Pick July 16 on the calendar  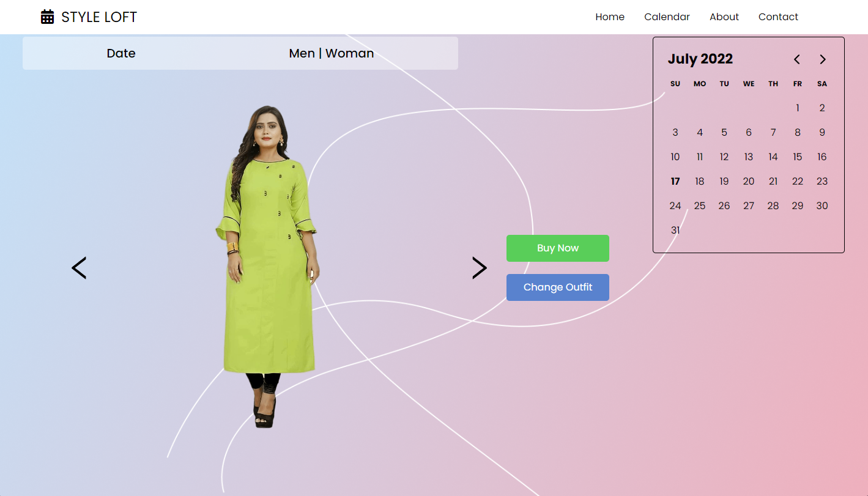822,157
